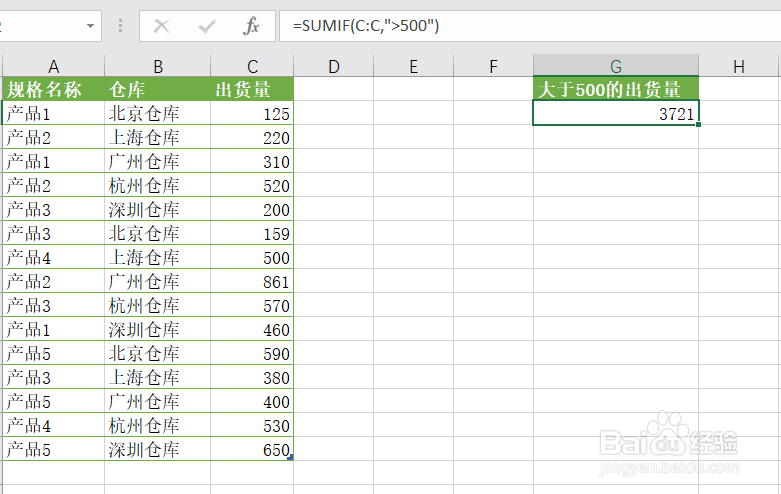
Task: Click 杭州仓库 in the 530 row
Action: point(144,425)
